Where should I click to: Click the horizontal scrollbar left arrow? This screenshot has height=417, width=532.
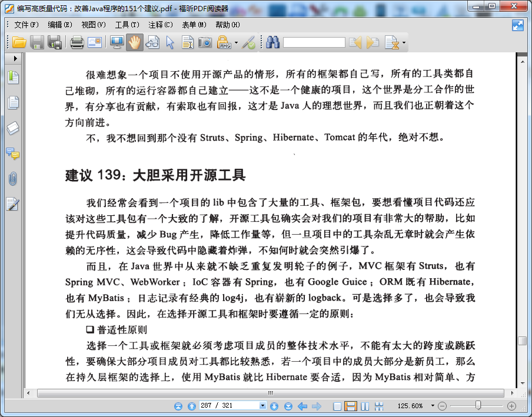coord(28,393)
